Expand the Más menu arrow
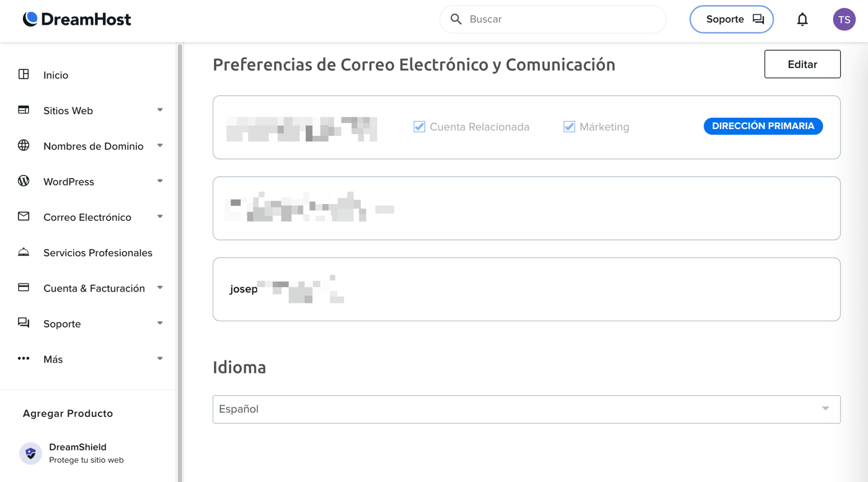The image size is (868, 482). [160, 359]
